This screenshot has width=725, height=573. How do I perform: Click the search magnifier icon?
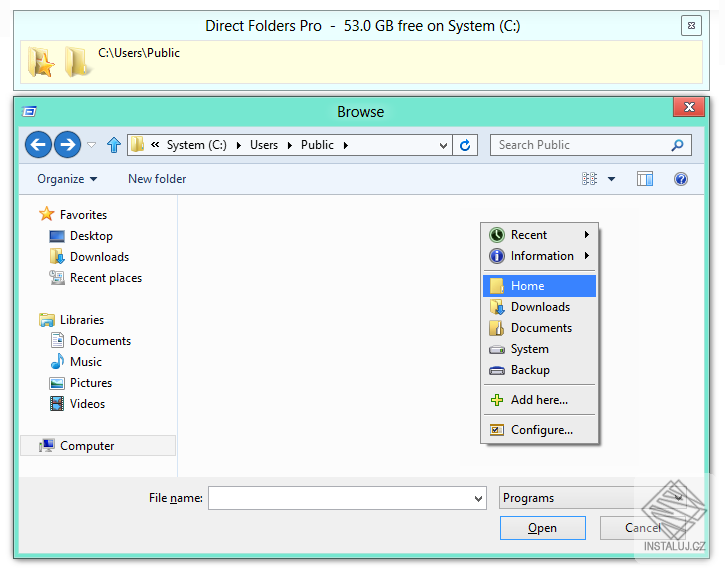[x=677, y=145]
